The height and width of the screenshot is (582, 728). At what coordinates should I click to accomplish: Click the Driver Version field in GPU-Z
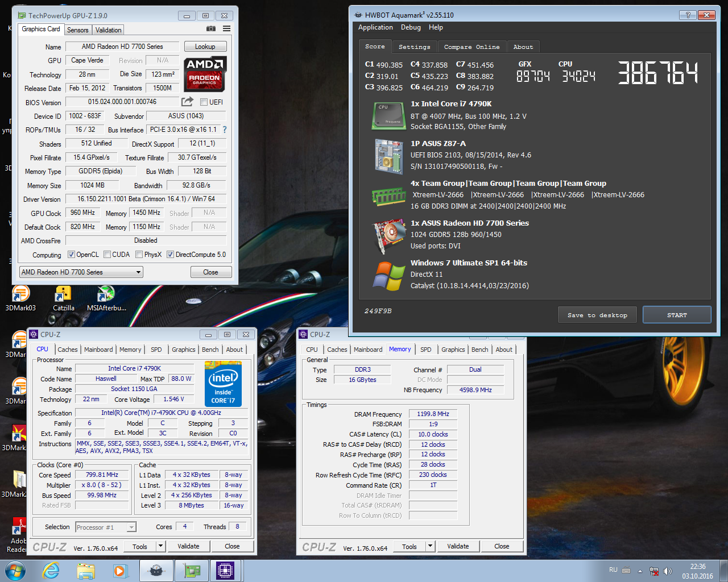click(146, 199)
